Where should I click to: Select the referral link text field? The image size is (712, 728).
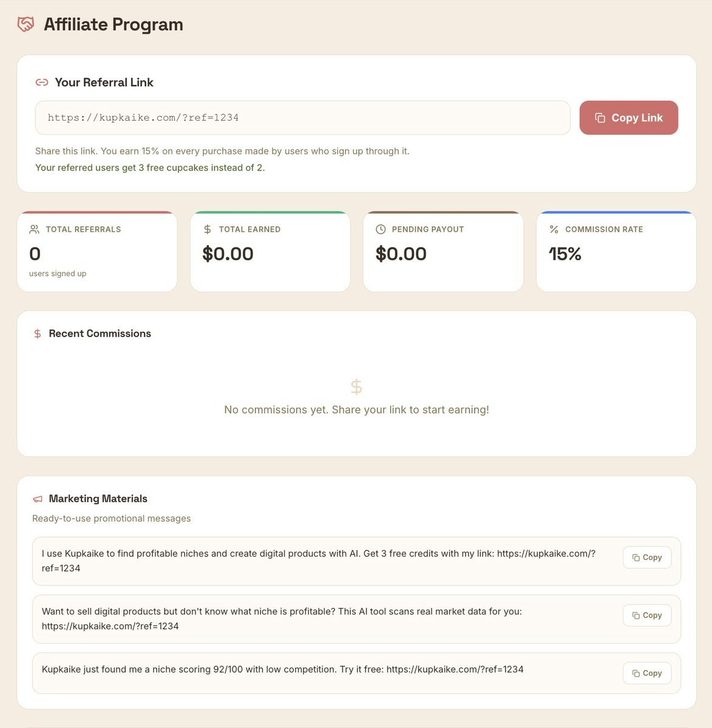pos(303,118)
